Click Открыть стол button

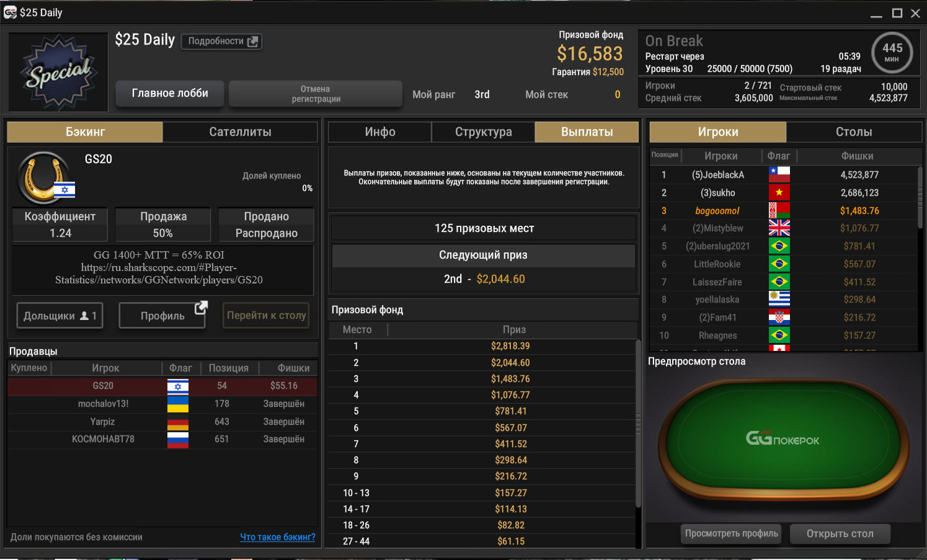(840, 533)
